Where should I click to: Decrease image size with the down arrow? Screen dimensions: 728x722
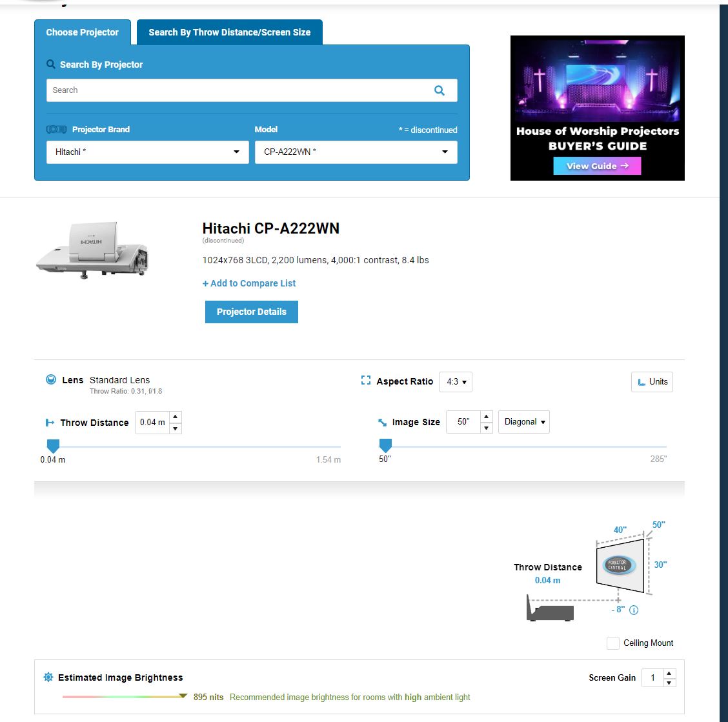486,428
